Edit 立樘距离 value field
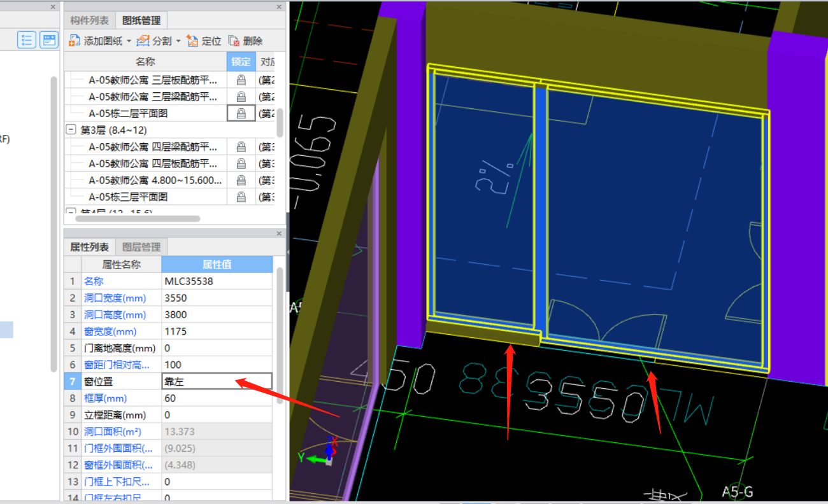Screen dimensions: 828x504 tap(217, 415)
